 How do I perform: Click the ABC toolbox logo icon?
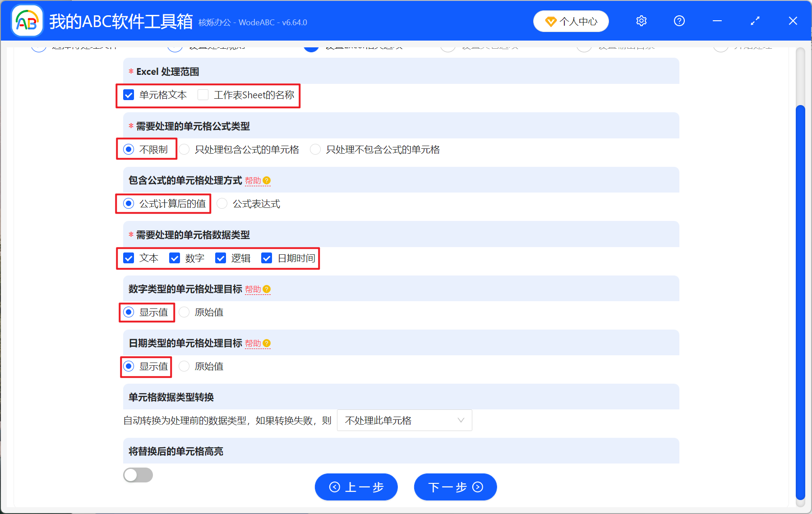click(26, 21)
